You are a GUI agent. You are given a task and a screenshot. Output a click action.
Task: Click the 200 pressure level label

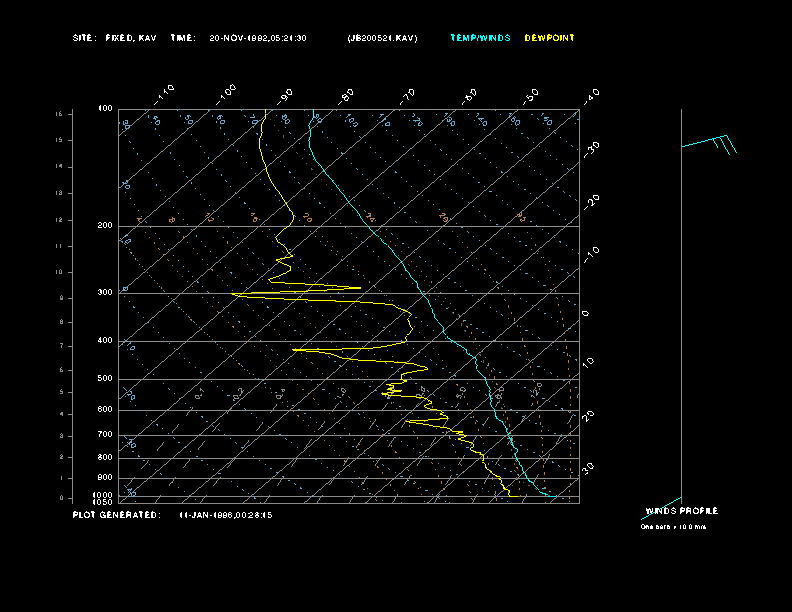point(104,226)
